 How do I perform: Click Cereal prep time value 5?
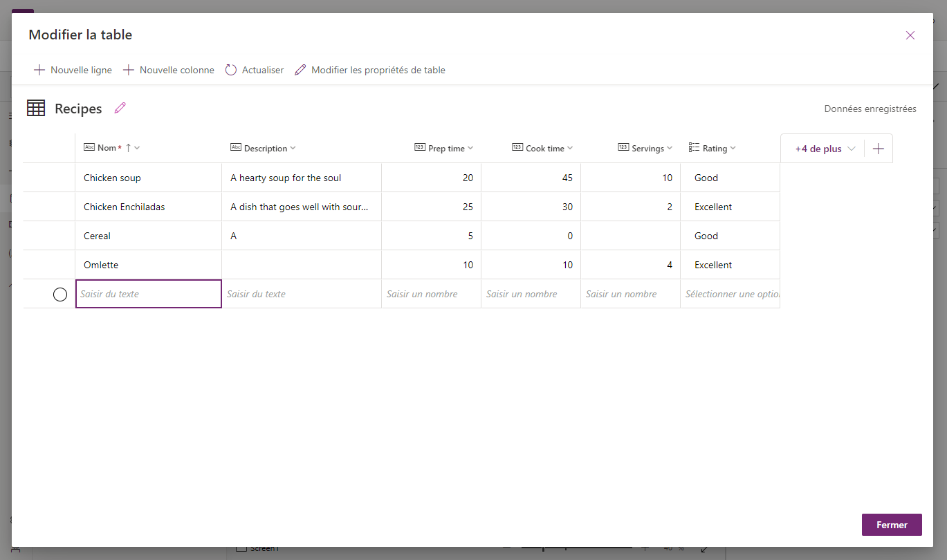click(432, 236)
